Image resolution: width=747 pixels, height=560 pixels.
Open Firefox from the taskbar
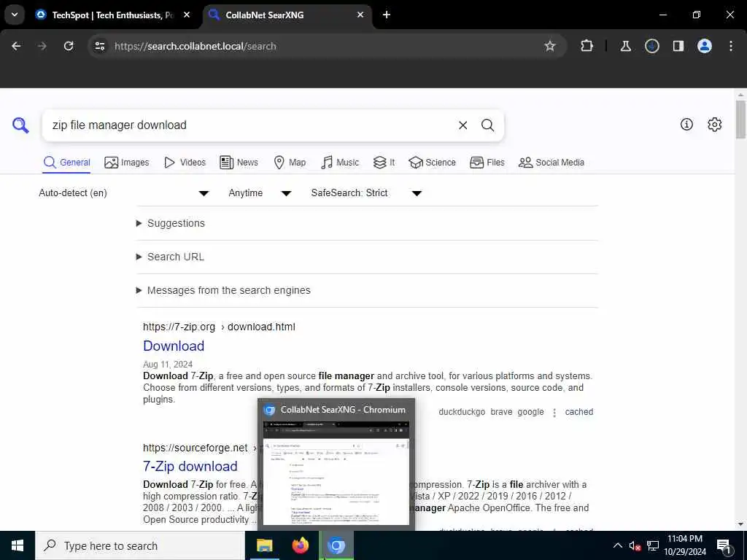point(300,545)
